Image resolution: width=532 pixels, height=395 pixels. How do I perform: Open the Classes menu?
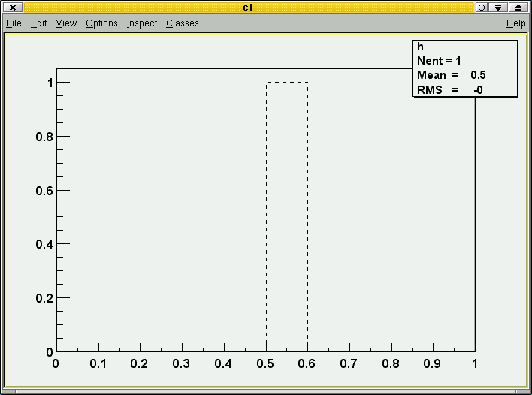[x=183, y=23]
